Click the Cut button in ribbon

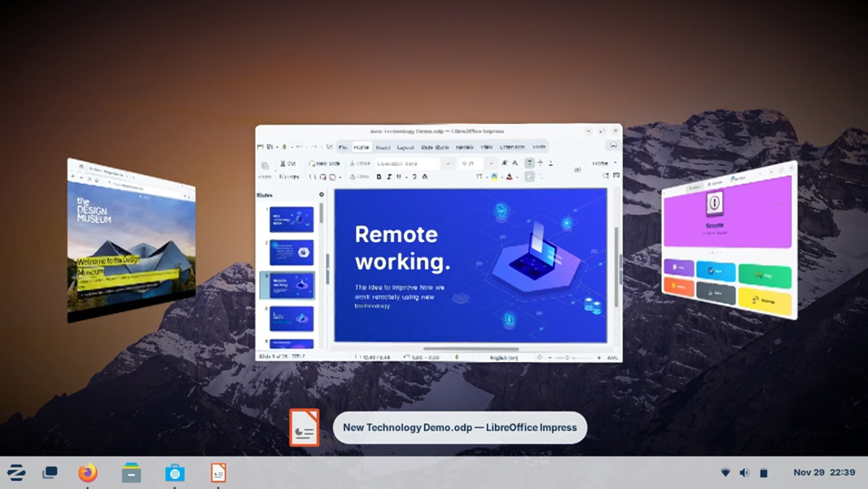tap(288, 164)
